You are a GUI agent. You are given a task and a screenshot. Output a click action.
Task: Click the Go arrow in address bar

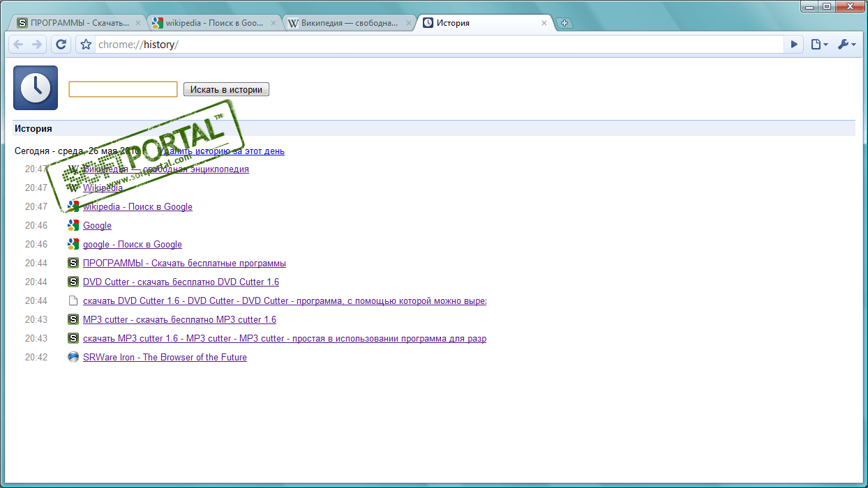[x=794, y=45]
